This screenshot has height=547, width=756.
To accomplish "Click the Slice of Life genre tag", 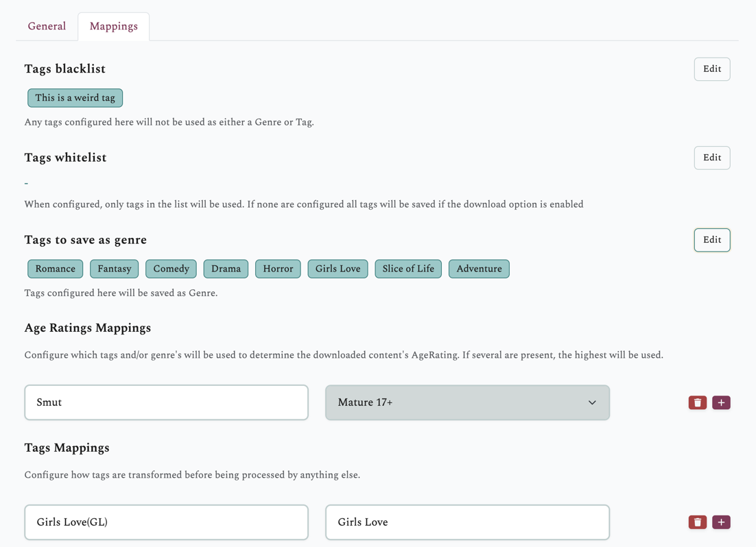I will tap(407, 269).
